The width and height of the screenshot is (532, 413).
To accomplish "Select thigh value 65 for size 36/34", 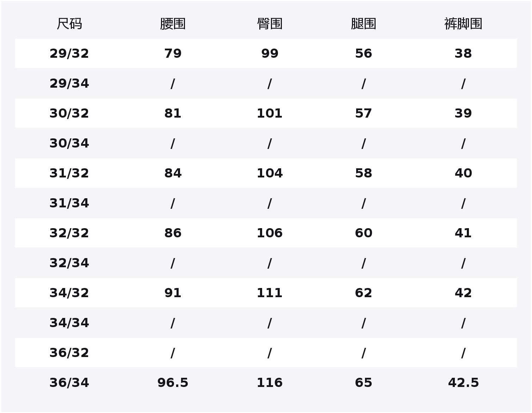I will (364, 383).
